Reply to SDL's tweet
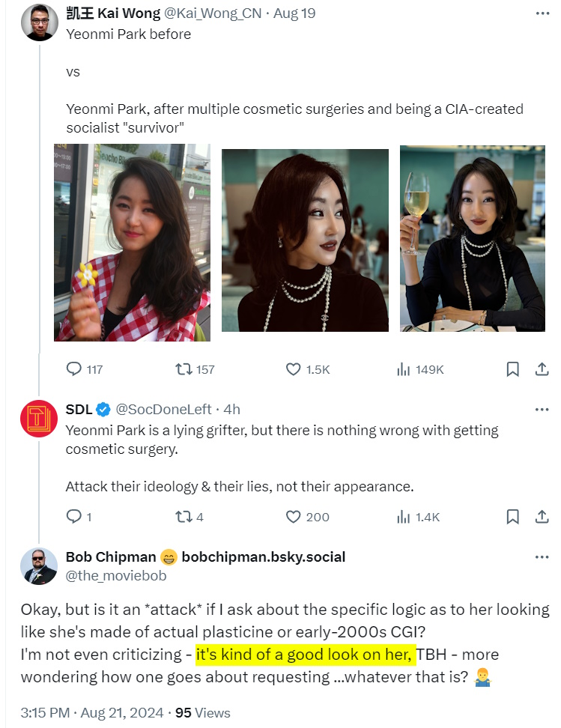The height and width of the screenshot is (728, 561). pos(74,517)
